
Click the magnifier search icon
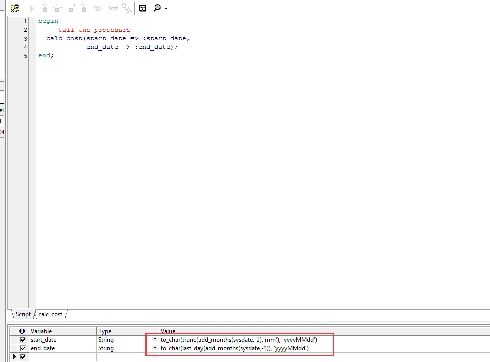[x=157, y=8]
